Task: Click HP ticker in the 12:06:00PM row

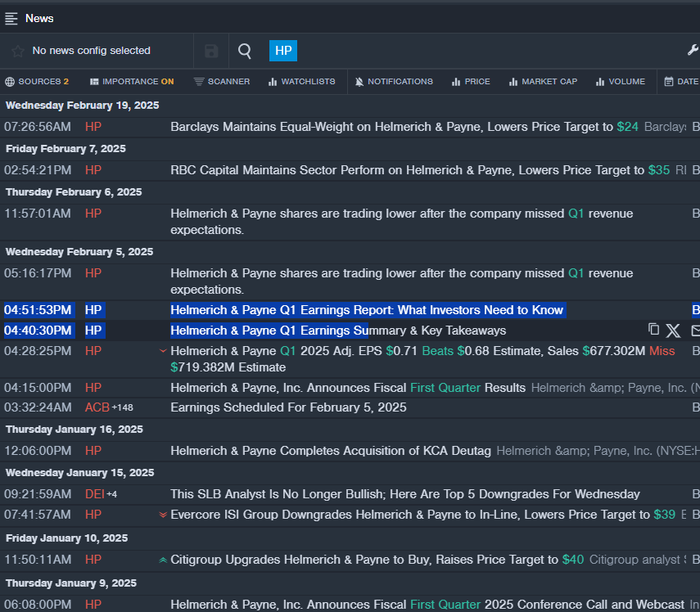Action: tap(93, 451)
